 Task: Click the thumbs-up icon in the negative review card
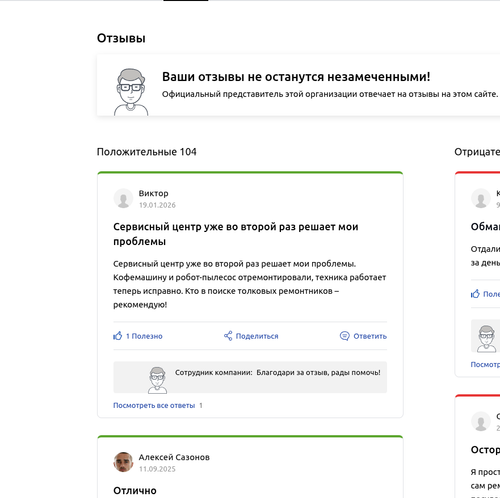[x=475, y=294]
